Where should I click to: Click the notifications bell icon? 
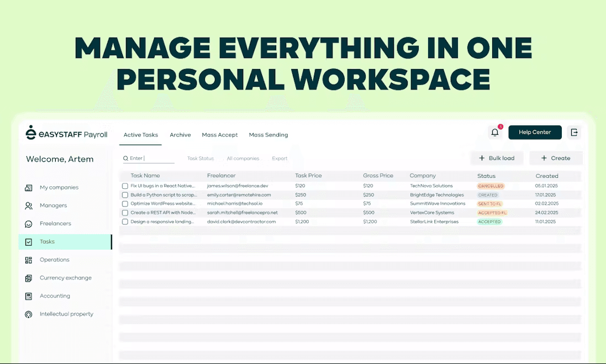494,133
